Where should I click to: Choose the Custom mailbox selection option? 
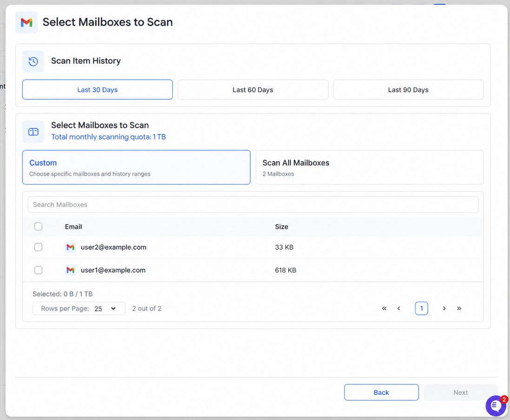pos(136,167)
